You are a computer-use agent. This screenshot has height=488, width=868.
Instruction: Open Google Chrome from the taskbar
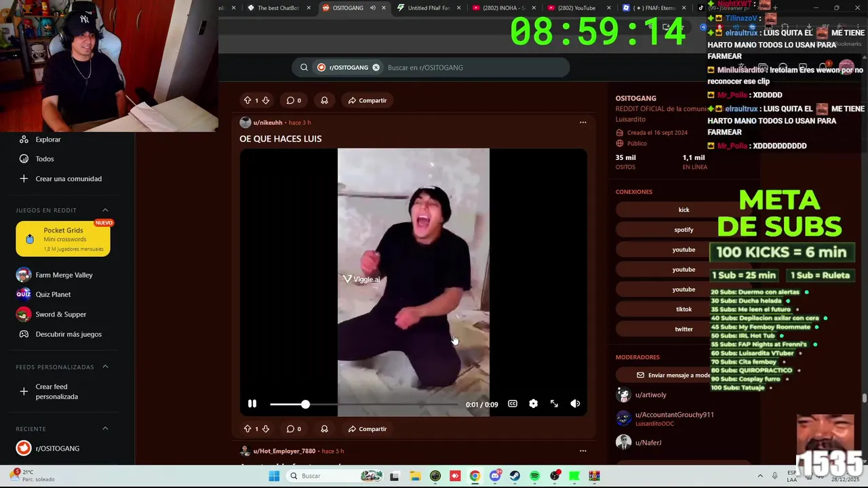(x=475, y=476)
